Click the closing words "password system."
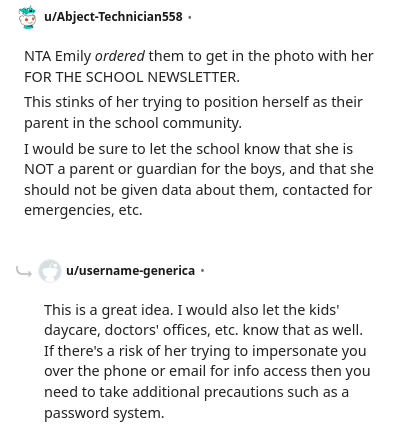 pyautogui.click(x=104, y=413)
